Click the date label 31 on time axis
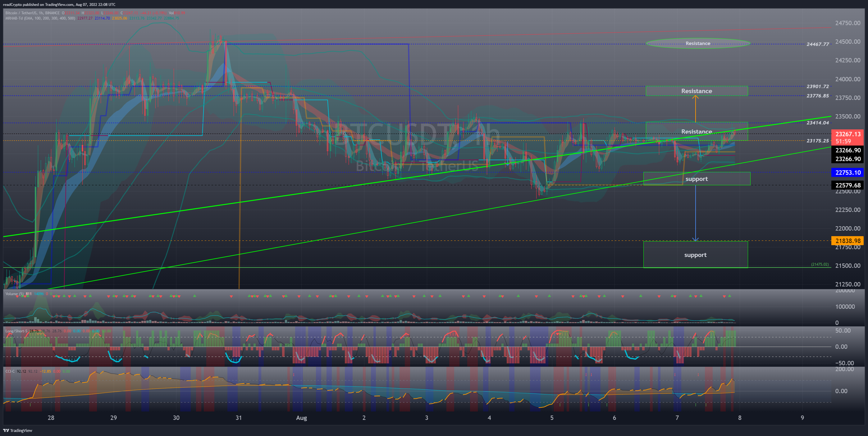The height and width of the screenshot is (436, 868). click(239, 418)
